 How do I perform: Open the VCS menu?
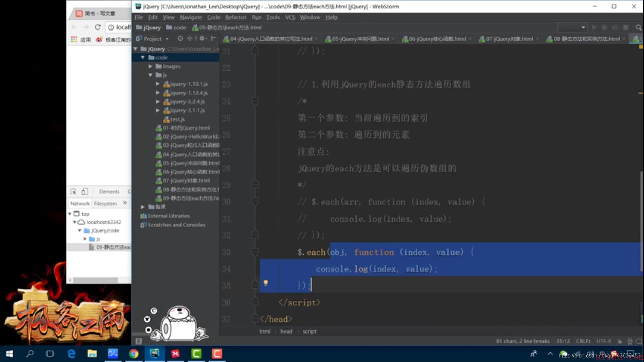click(x=290, y=17)
